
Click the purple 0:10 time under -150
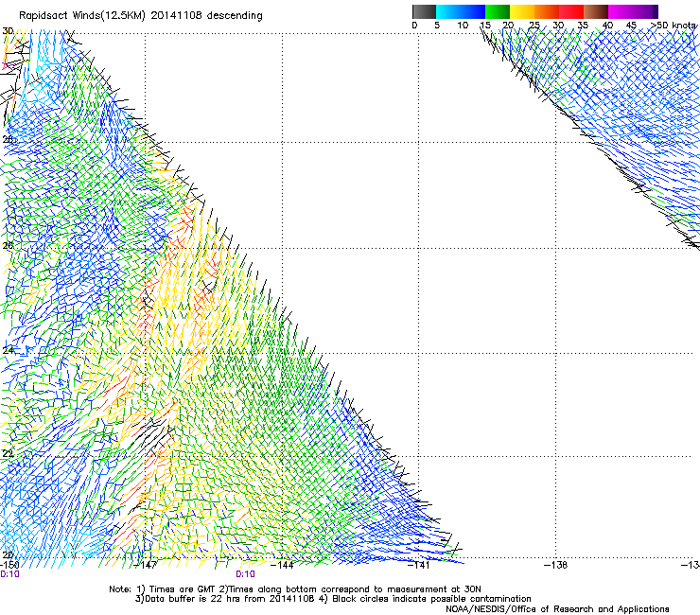coord(9,574)
